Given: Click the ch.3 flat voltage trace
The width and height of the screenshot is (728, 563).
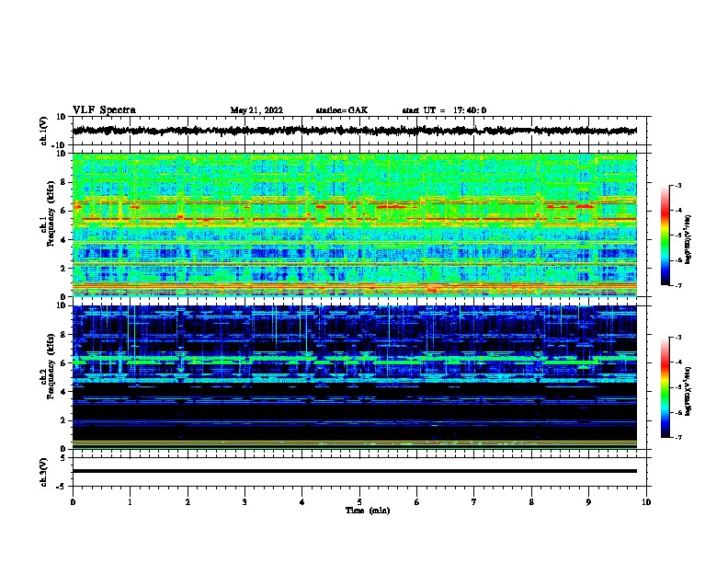Looking at the screenshot, I should pyautogui.click(x=354, y=471).
